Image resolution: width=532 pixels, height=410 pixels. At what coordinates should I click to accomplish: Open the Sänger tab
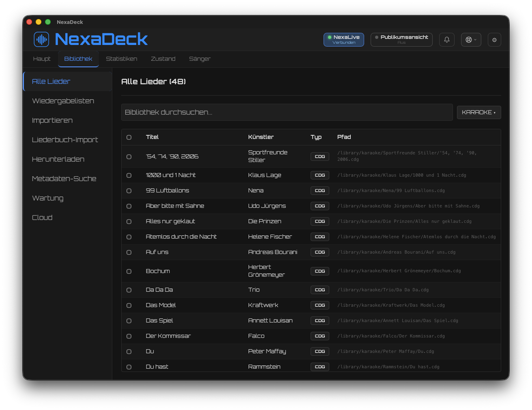coord(200,59)
